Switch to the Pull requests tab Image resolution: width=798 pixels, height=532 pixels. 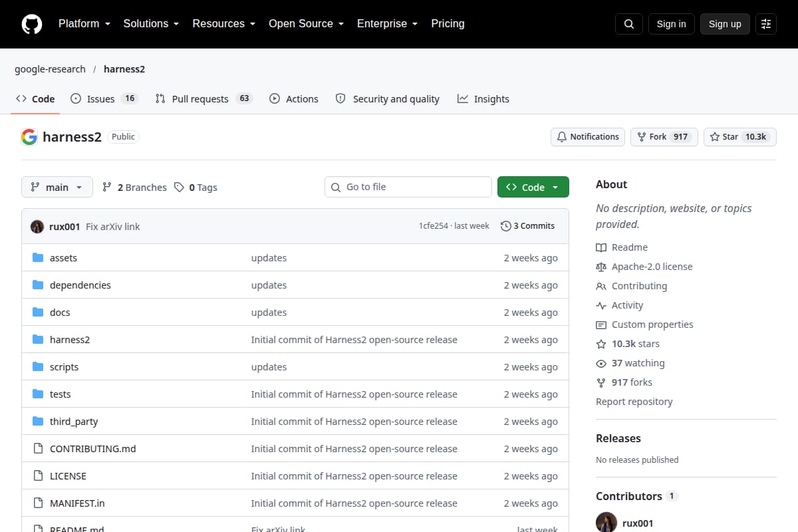(203, 99)
